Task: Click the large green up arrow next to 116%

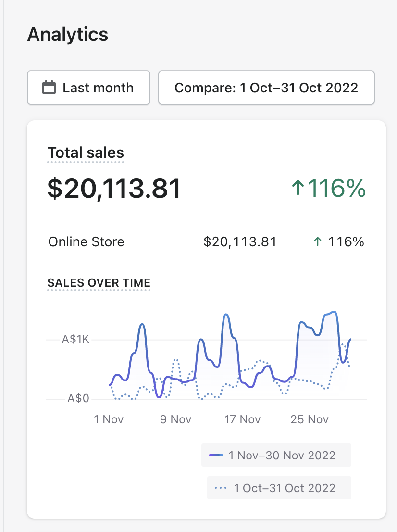Action: (x=298, y=188)
